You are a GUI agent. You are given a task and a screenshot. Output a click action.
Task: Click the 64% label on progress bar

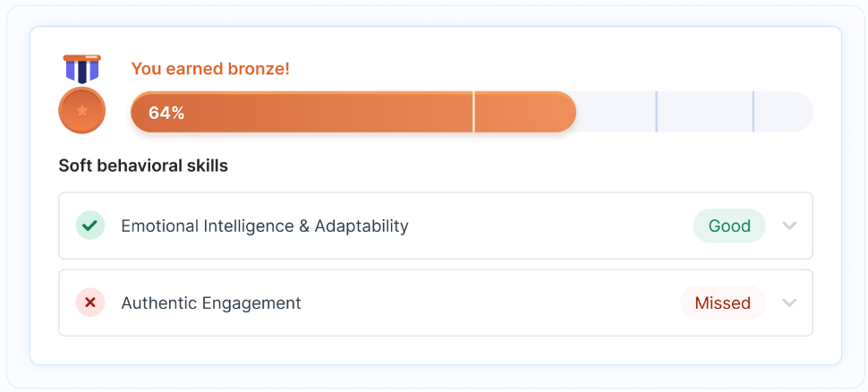[166, 113]
